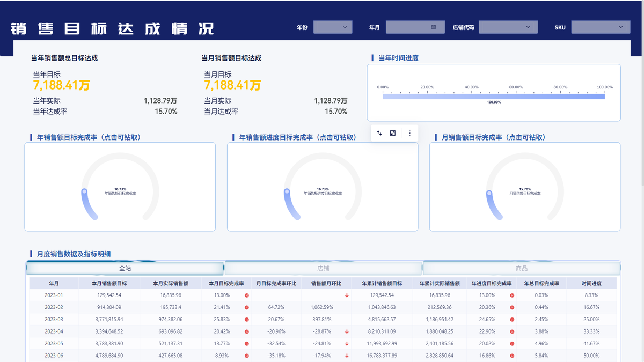This screenshot has height=362, width=644.
Task: Click the 年进度目标完成率 column header
Action: 492,283
